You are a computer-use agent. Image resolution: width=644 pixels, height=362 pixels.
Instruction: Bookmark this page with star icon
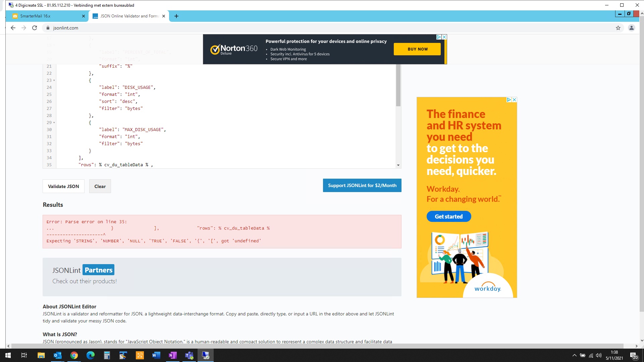(x=618, y=28)
